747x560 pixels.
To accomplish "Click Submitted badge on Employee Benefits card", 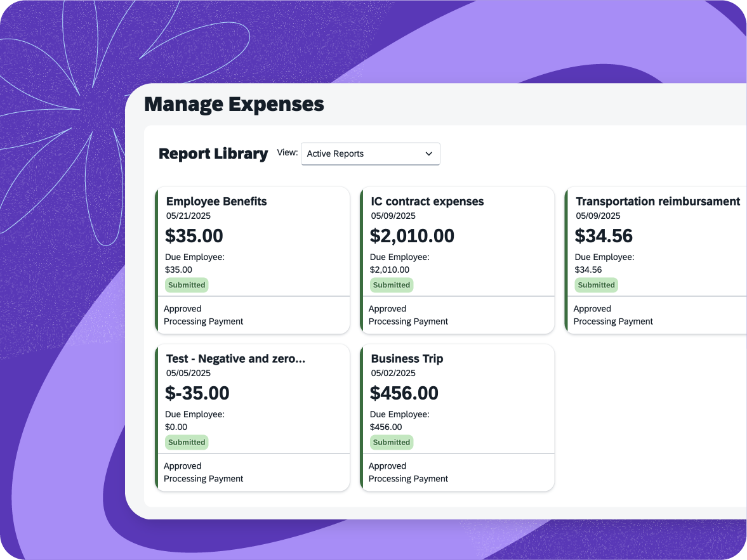I will tap(187, 285).
